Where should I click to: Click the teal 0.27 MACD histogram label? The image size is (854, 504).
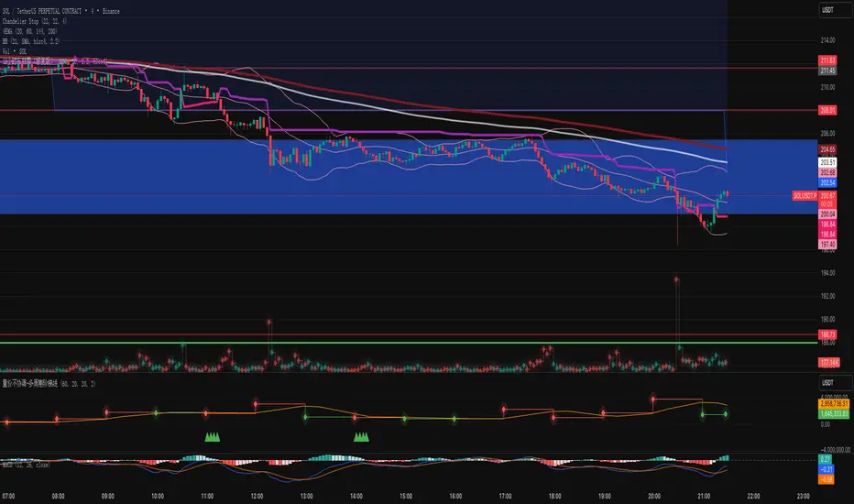point(826,459)
